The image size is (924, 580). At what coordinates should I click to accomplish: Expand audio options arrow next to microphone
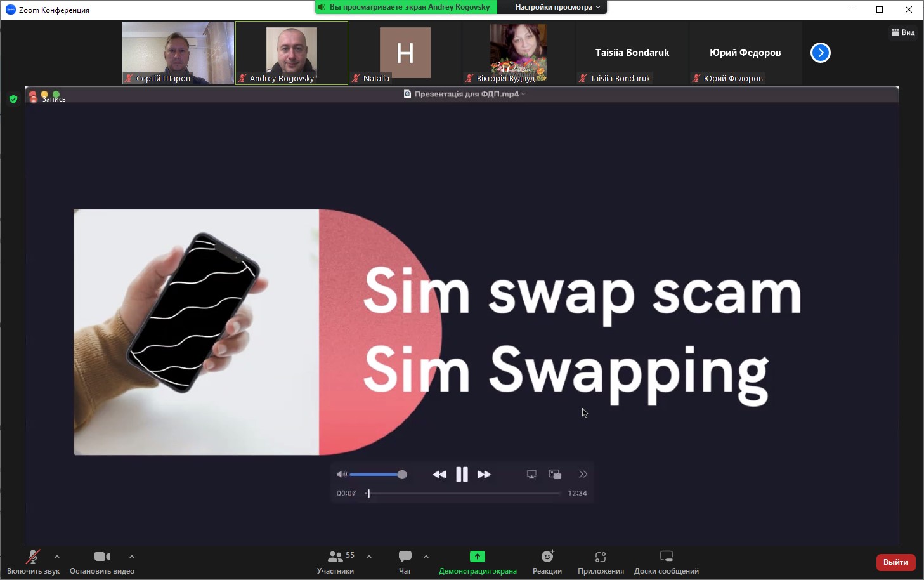[x=57, y=557]
